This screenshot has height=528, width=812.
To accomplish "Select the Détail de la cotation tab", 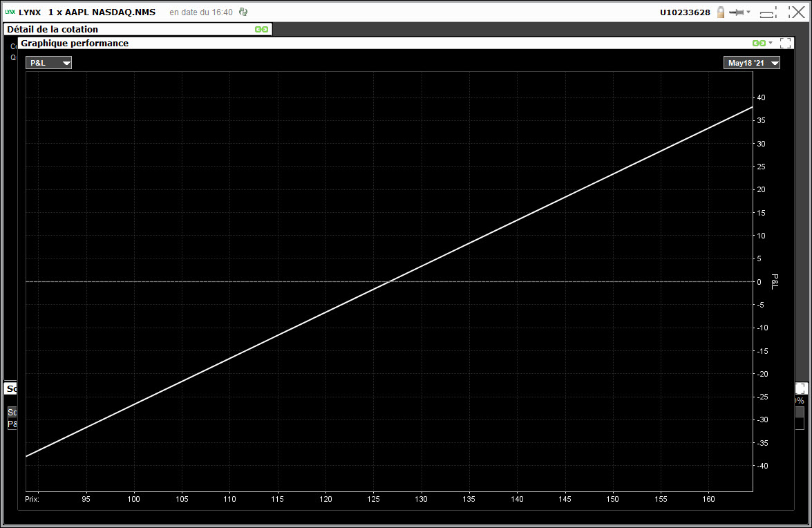I will click(x=138, y=30).
